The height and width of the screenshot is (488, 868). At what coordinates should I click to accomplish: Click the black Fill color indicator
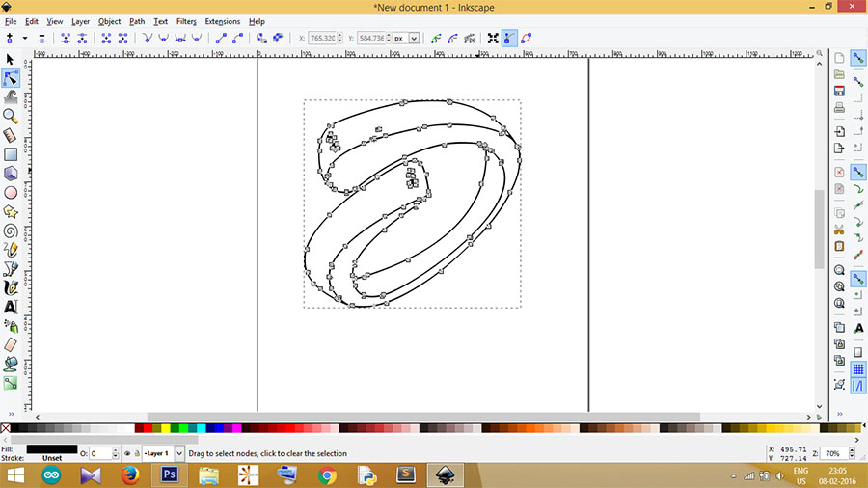click(x=52, y=448)
